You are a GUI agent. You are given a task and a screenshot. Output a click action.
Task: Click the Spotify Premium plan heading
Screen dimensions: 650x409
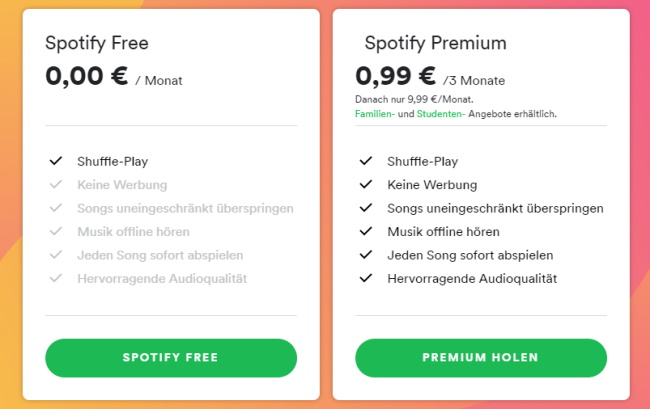pos(435,43)
